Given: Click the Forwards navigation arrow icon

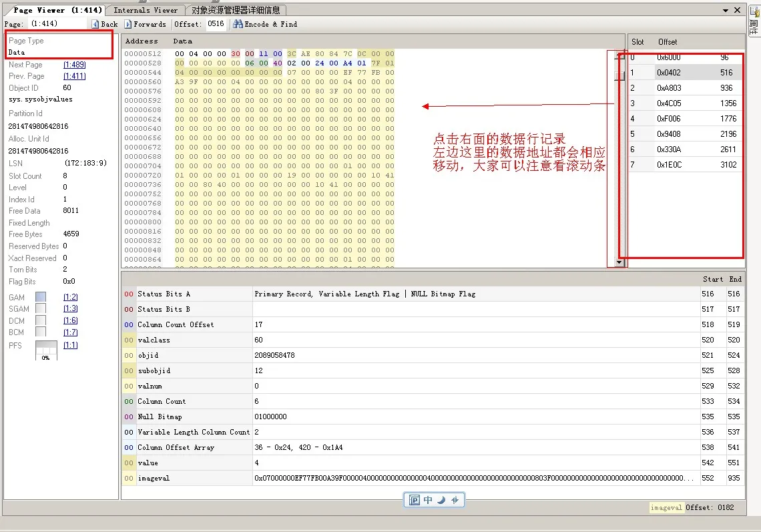Looking at the screenshot, I should coord(128,24).
